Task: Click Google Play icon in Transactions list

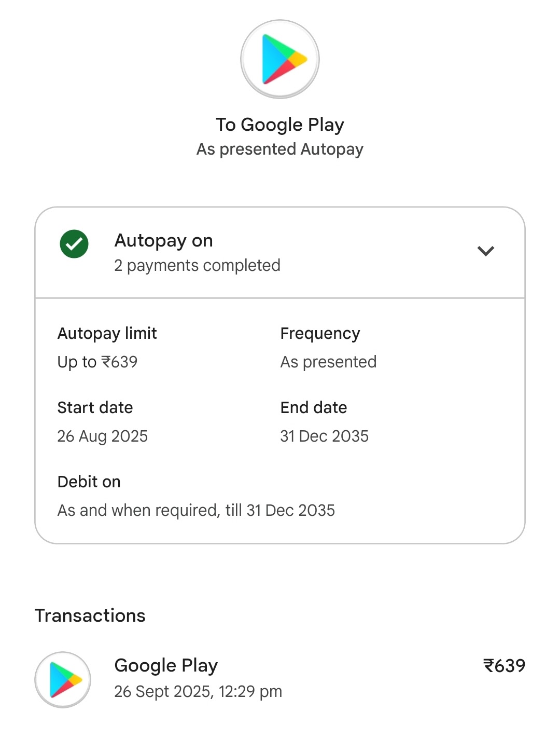Action: 63,679
